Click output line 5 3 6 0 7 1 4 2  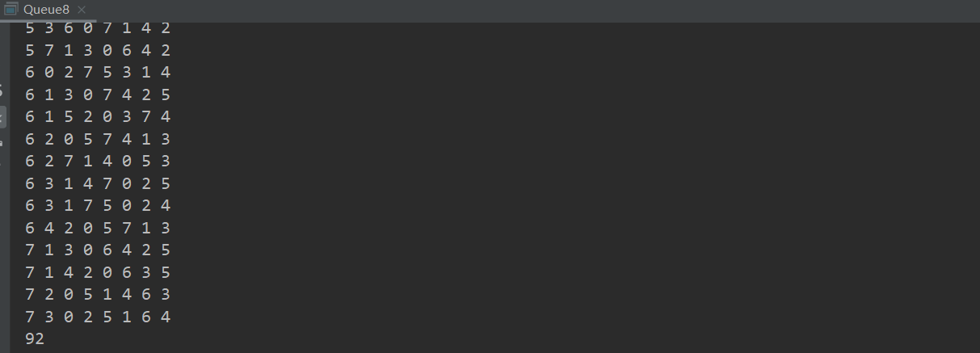coord(98,28)
